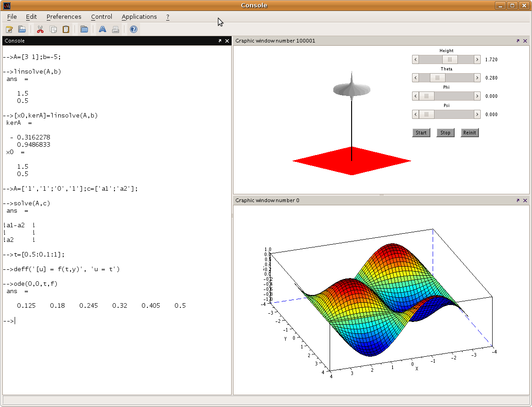The width and height of the screenshot is (532, 407).
Task: Paste from clipboard via the paste icon
Action: tap(65, 29)
